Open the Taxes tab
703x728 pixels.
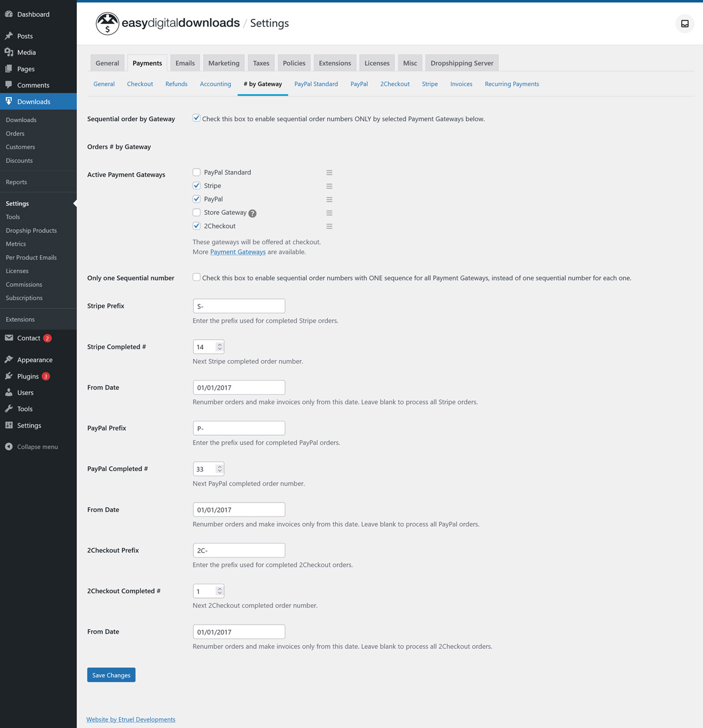tap(261, 63)
